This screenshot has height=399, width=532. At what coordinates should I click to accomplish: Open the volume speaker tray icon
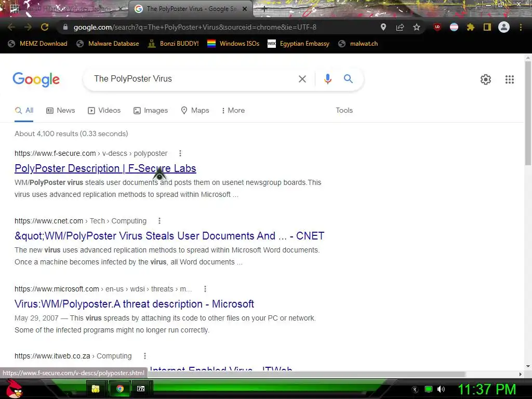pyautogui.click(x=441, y=389)
